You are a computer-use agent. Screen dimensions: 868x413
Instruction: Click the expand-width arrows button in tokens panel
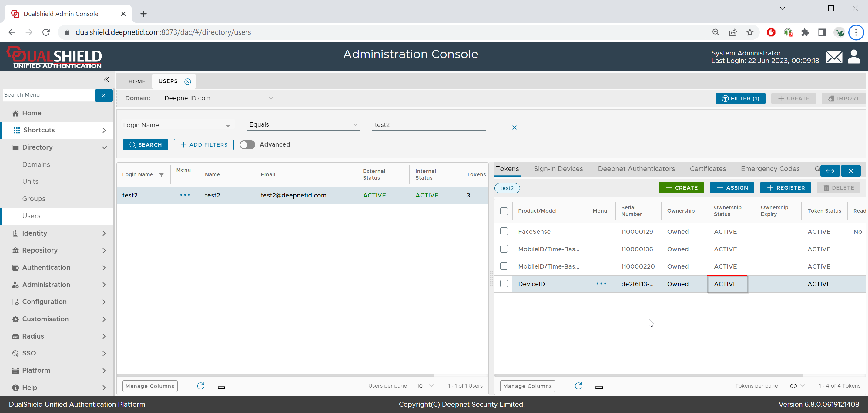tap(830, 171)
